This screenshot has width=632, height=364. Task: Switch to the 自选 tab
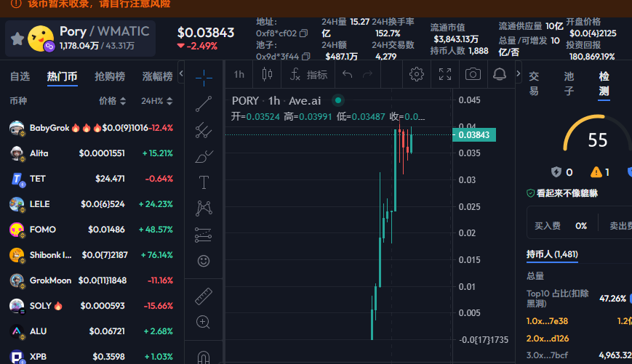pyautogui.click(x=20, y=76)
